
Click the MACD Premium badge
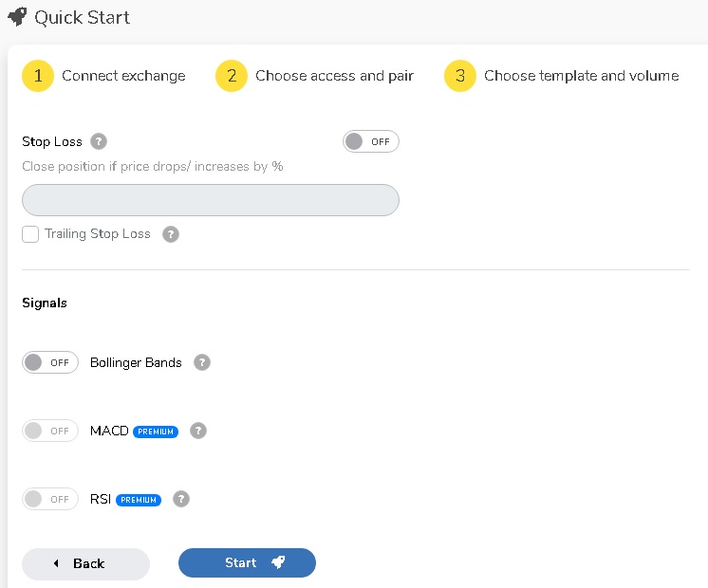pos(156,432)
